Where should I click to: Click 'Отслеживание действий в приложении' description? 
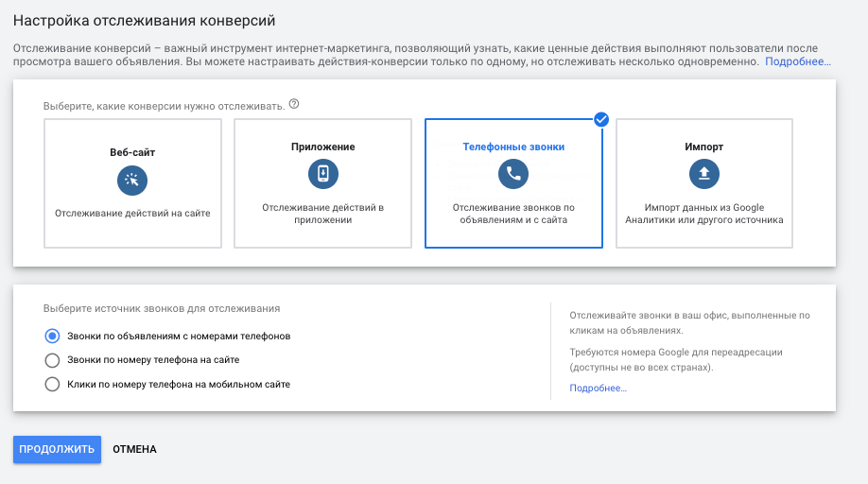[323, 214]
